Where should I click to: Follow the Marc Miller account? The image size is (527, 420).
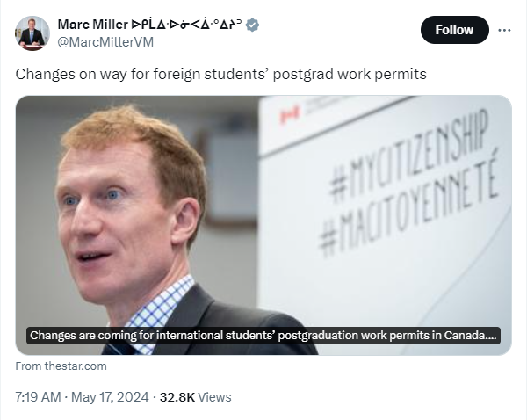point(454,30)
